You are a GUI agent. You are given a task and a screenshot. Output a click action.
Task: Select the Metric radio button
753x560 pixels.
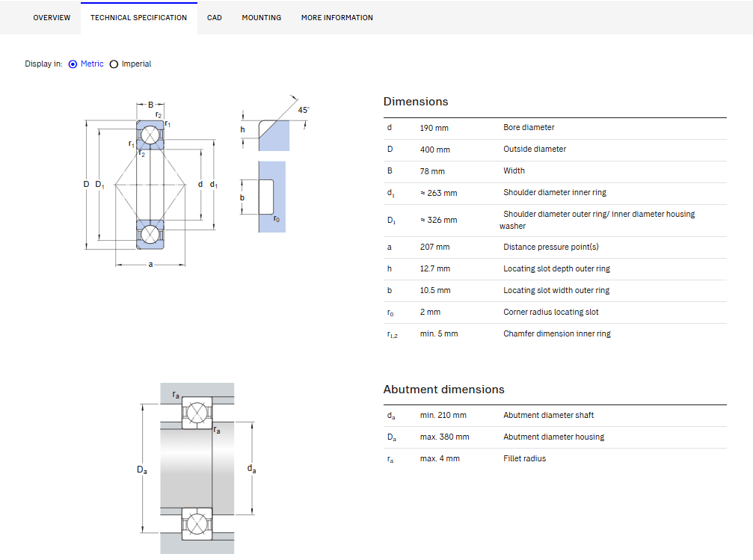pos(73,64)
